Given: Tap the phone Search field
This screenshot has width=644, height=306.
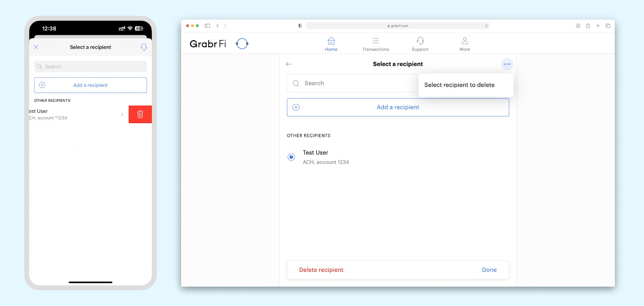Looking at the screenshot, I should pos(91,67).
